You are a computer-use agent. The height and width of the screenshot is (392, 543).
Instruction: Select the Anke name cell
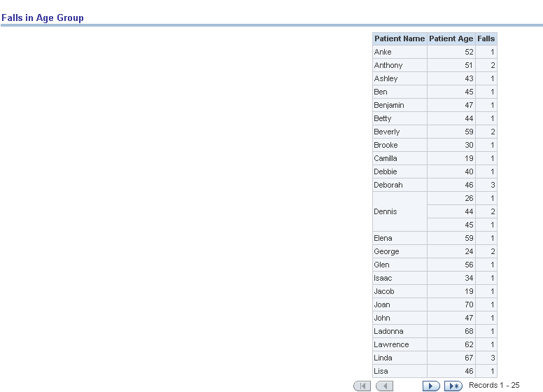pyautogui.click(x=400, y=52)
